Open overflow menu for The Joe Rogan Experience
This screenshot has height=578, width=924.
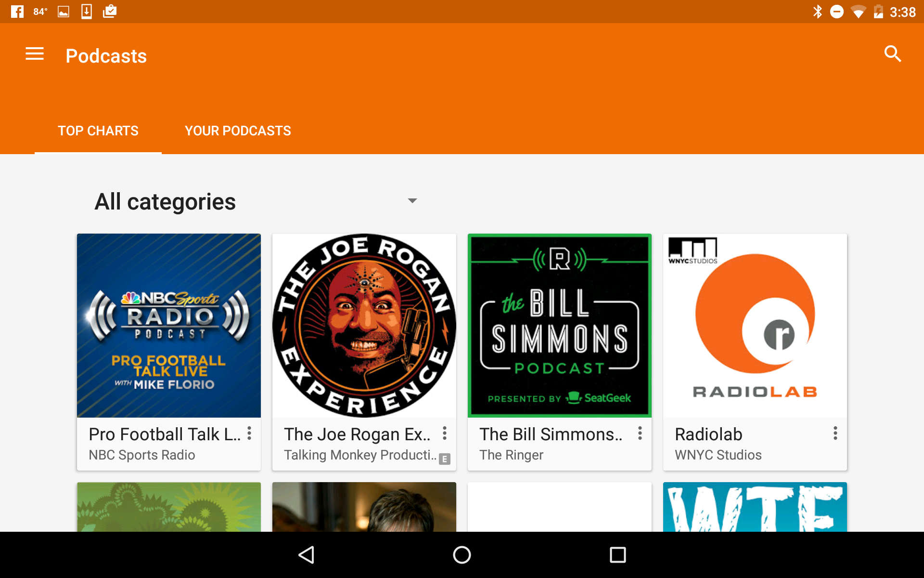pyautogui.click(x=445, y=433)
